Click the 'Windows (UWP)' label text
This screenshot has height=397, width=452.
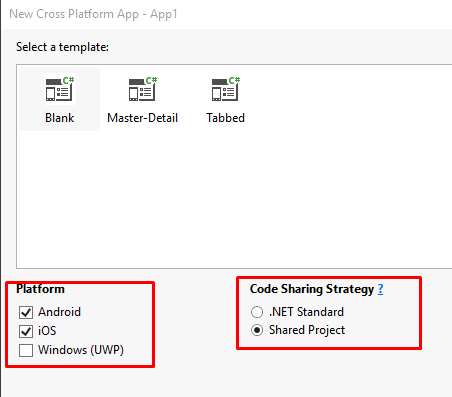click(x=81, y=350)
